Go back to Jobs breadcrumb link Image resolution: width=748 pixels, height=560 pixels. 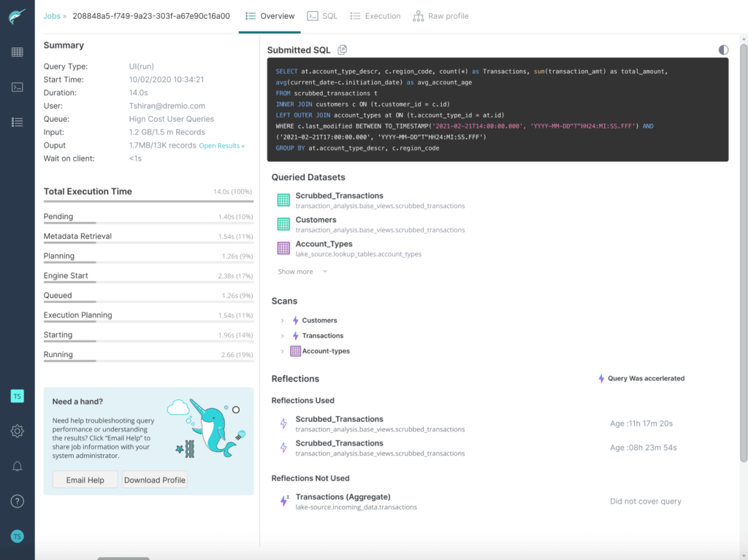(x=52, y=16)
